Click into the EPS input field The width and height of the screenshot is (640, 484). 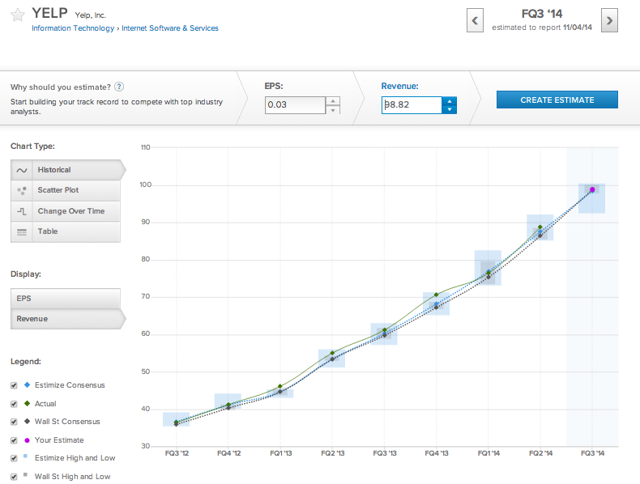point(295,105)
